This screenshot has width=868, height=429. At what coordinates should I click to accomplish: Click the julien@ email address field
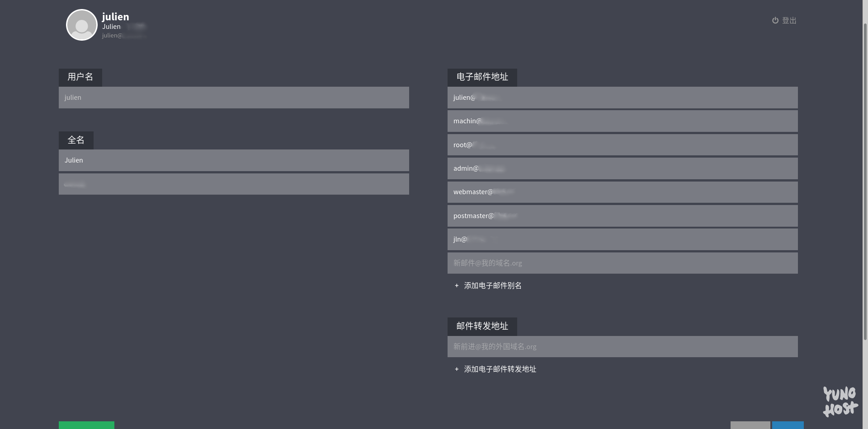623,98
